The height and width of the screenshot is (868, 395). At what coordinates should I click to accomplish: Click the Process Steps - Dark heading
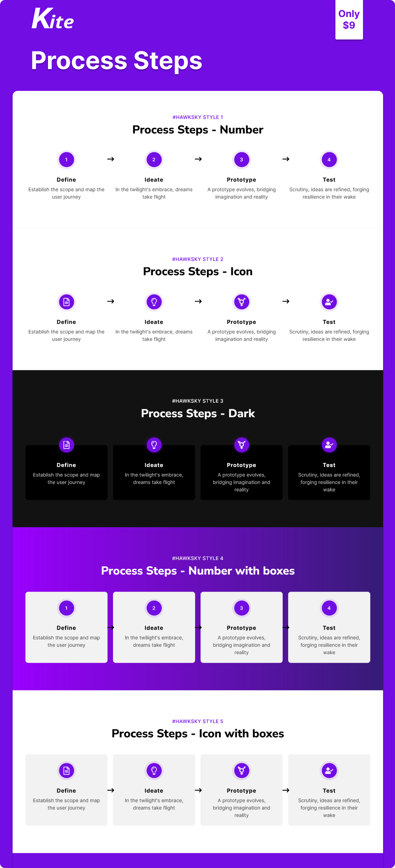[198, 413]
